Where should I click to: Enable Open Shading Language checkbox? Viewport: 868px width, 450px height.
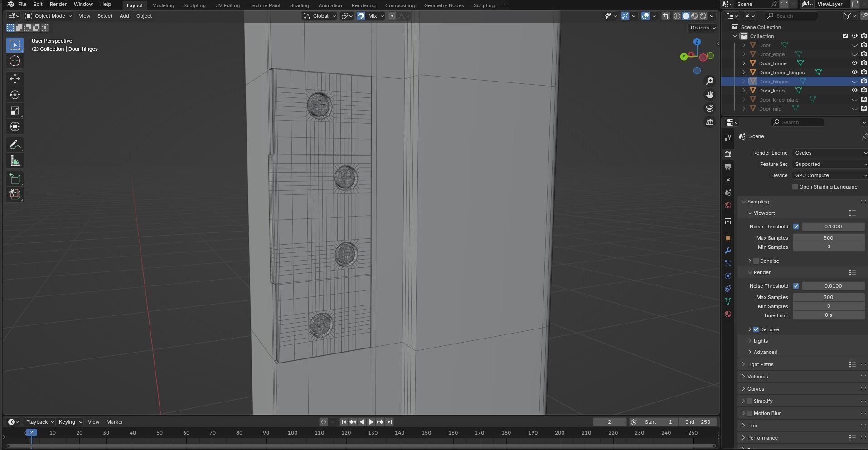pyautogui.click(x=795, y=187)
